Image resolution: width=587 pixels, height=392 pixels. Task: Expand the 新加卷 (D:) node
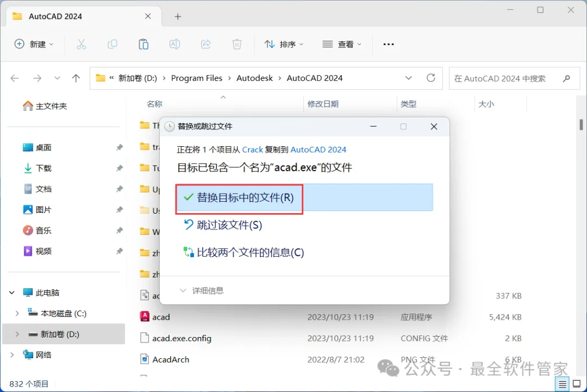tap(17, 334)
